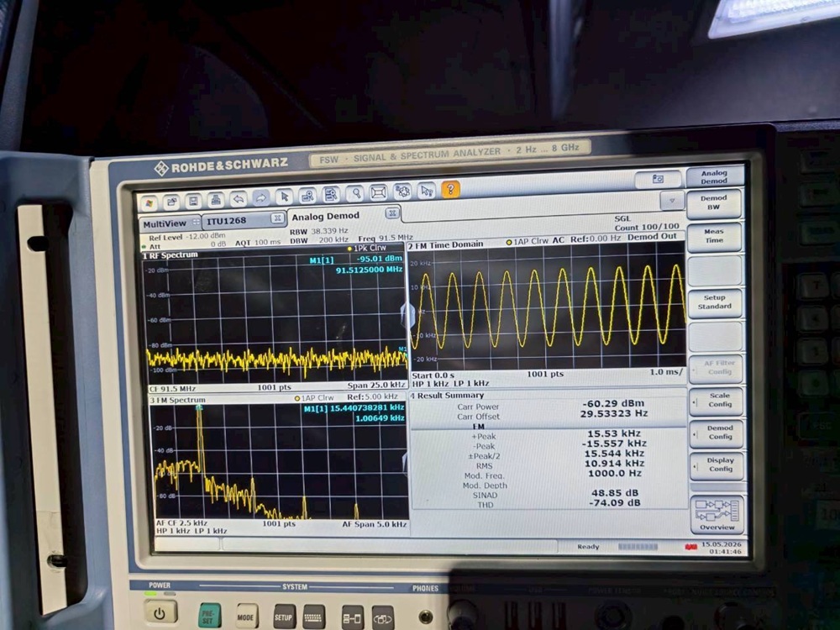Take a screenshot with the camera icon
Screen dimensions: 840x630
tap(658, 179)
